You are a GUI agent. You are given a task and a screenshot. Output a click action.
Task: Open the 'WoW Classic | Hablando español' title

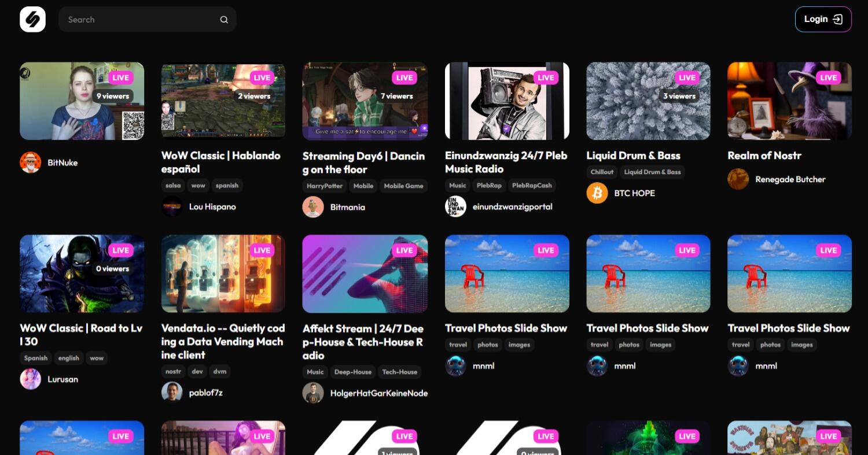click(x=221, y=162)
